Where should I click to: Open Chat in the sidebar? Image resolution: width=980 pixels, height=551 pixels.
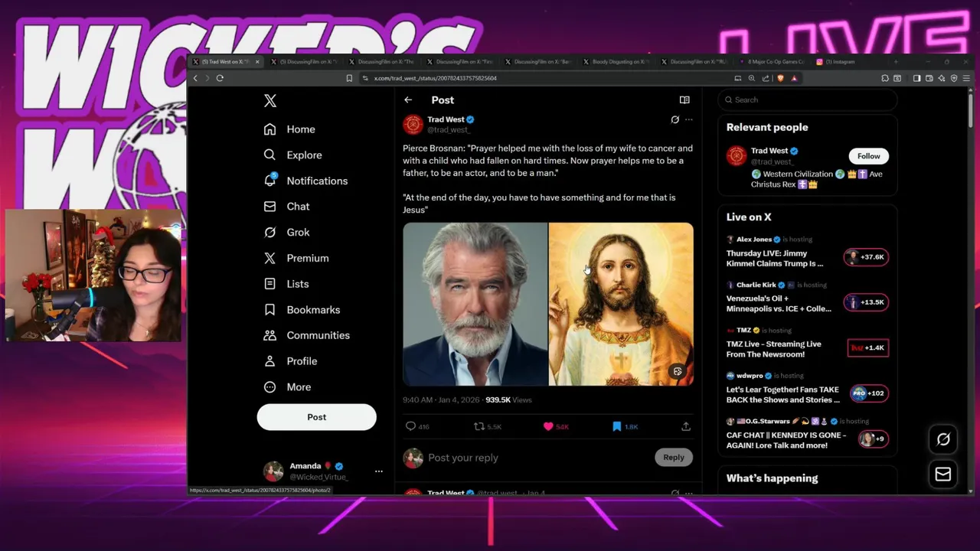[287, 207]
